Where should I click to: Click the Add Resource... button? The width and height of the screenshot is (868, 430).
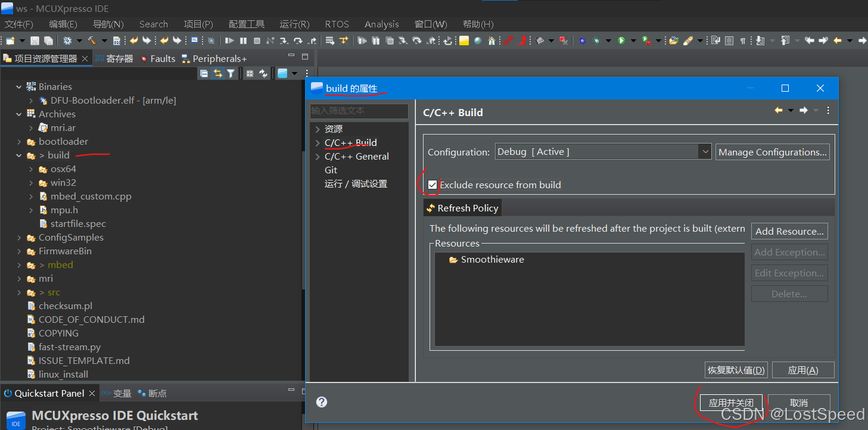pyautogui.click(x=789, y=231)
